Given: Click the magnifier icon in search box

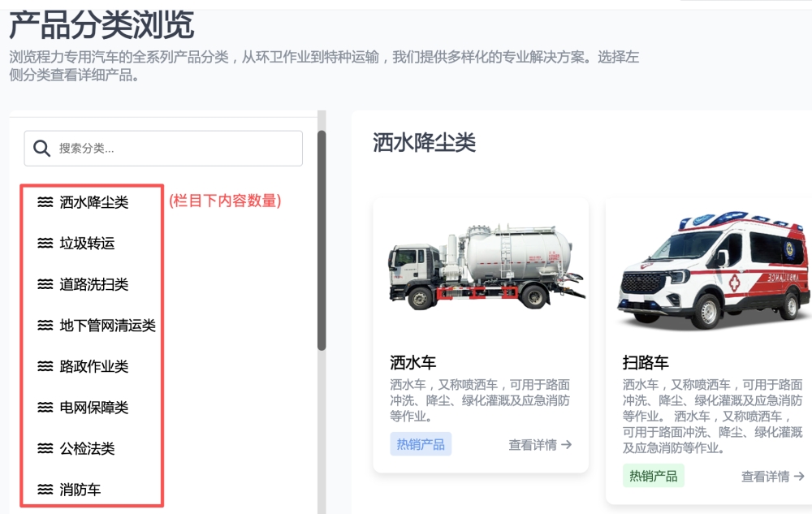Looking at the screenshot, I should click(42, 149).
